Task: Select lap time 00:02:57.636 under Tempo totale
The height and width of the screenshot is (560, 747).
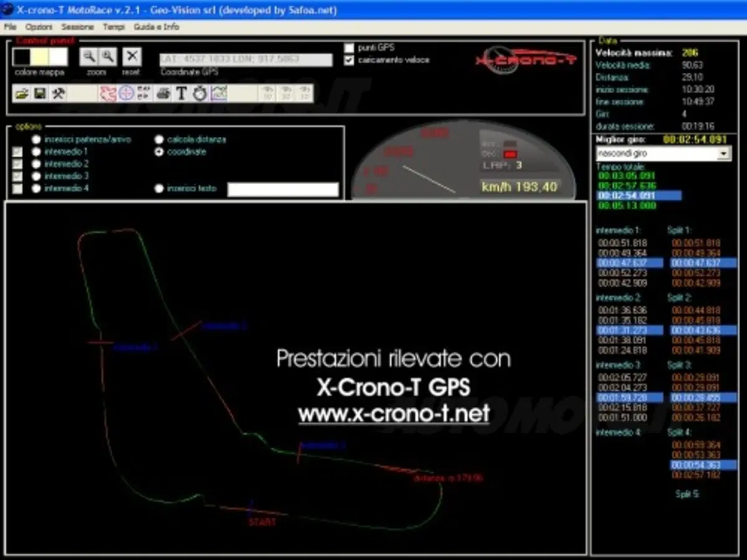Action: point(627,185)
